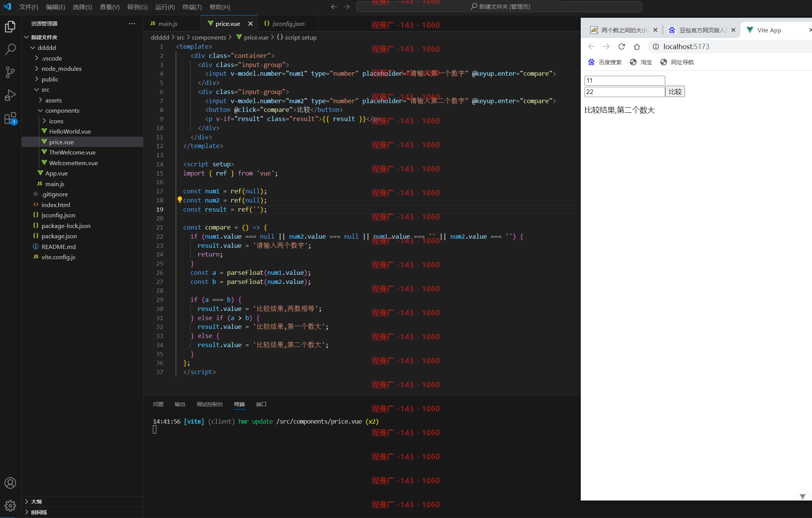The width and height of the screenshot is (812, 518).
Task: Open the Manage gear icon
Action: (x=10, y=505)
